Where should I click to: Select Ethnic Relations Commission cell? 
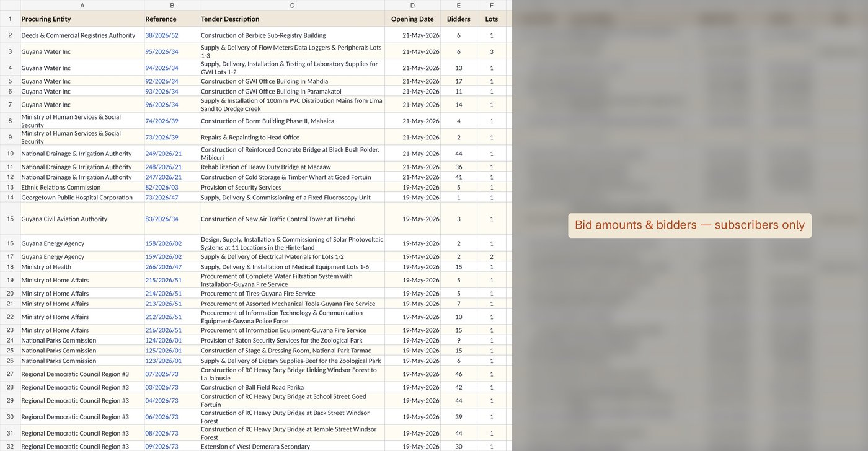click(82, 187)
